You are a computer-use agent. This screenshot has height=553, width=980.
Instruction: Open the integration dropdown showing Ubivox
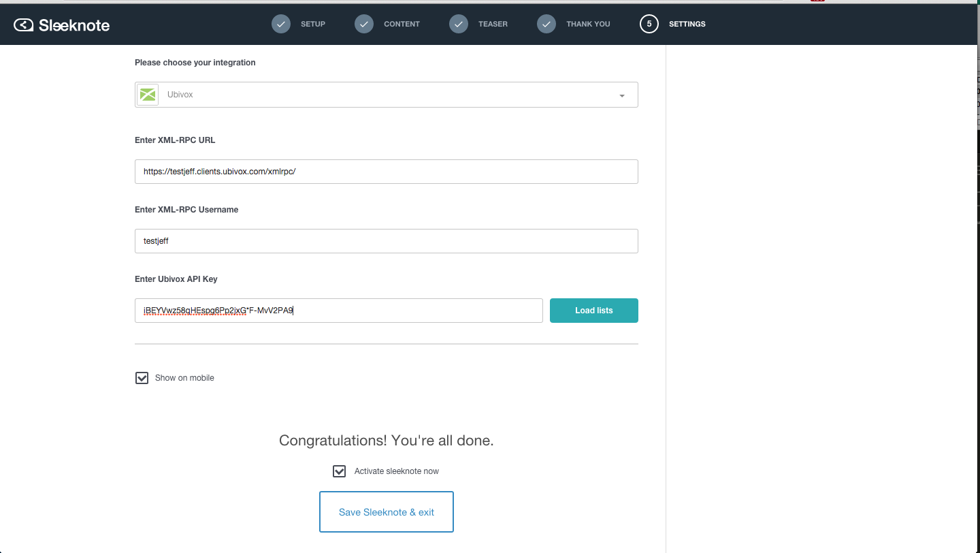(387, 95)
